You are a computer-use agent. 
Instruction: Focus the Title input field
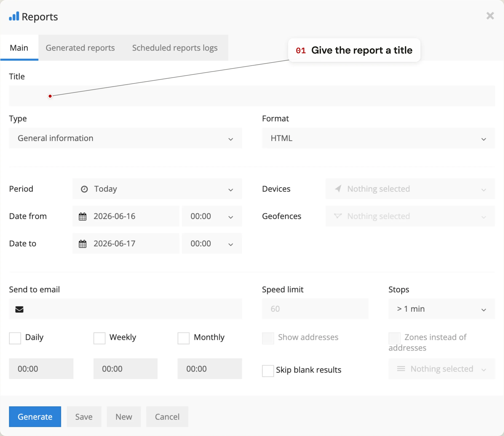[252, 96]
